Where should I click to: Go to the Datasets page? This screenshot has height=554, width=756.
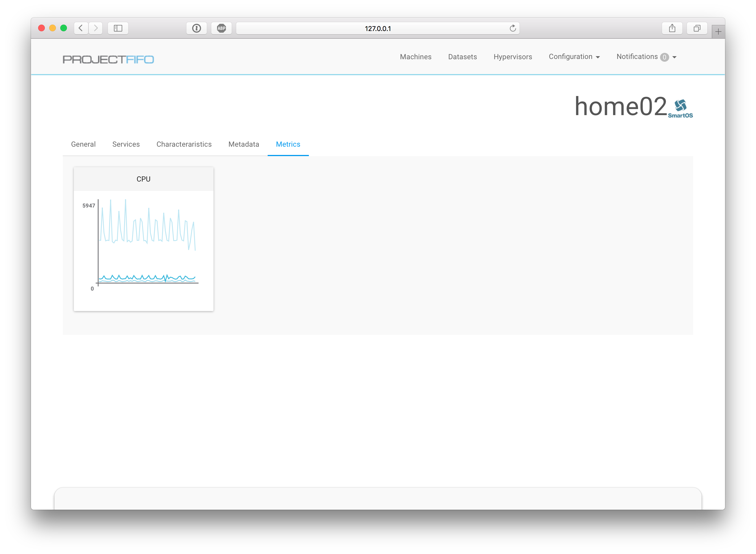pos(462,57)
